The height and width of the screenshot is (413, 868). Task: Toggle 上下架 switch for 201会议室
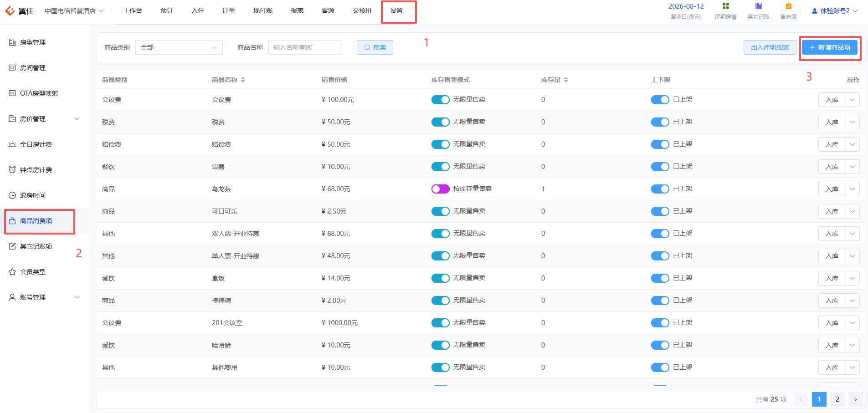pyautogui.click(x=660, y=323)
